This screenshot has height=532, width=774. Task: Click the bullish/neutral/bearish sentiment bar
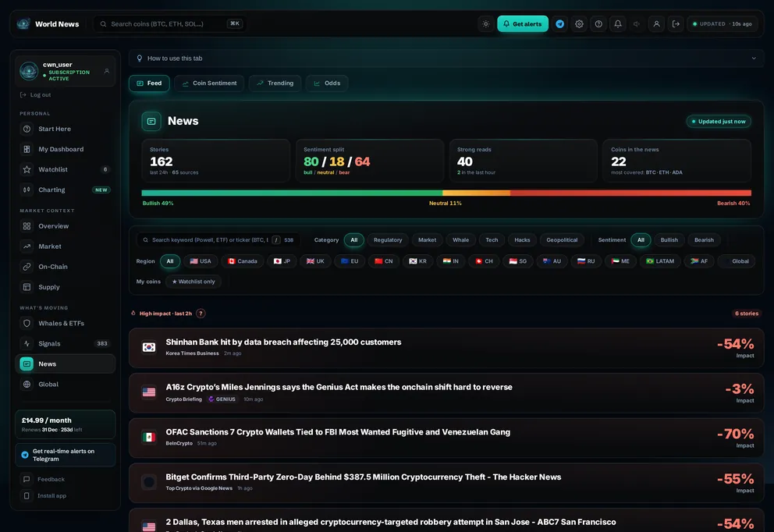tap(446, 193)
